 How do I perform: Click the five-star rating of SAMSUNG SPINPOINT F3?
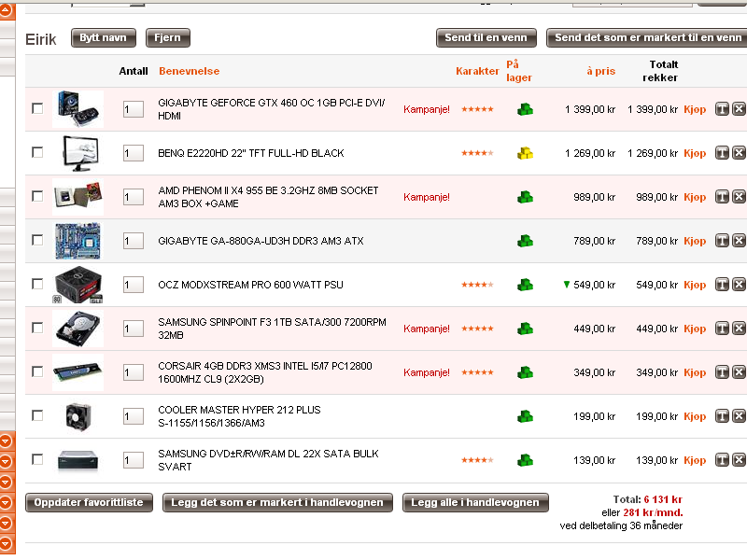pos(477,329)
